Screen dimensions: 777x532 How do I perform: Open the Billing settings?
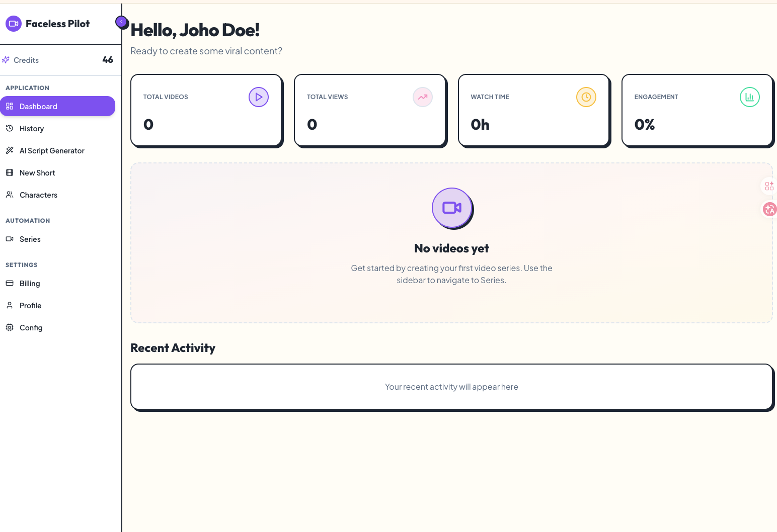click(30, 284)
